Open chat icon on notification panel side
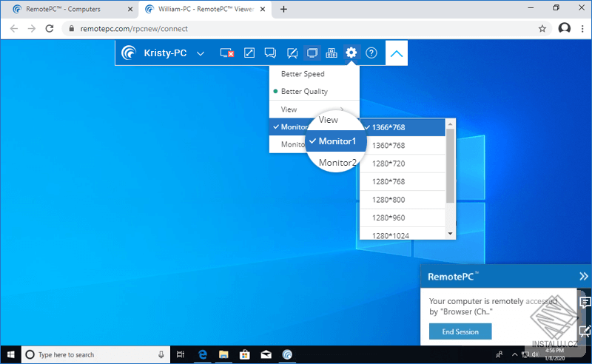The image size is (592, 364). (585, 302)
